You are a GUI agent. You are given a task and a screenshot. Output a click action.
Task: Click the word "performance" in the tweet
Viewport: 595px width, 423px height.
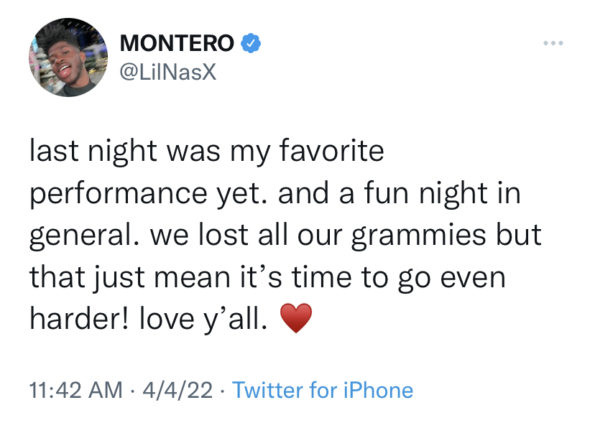point(118,194)
